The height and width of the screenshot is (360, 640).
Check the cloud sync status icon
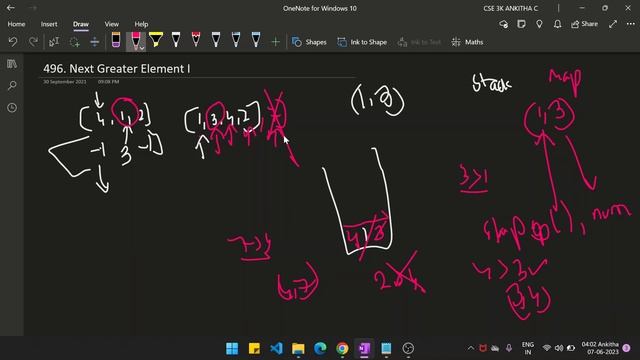click(x=504, y=24)
